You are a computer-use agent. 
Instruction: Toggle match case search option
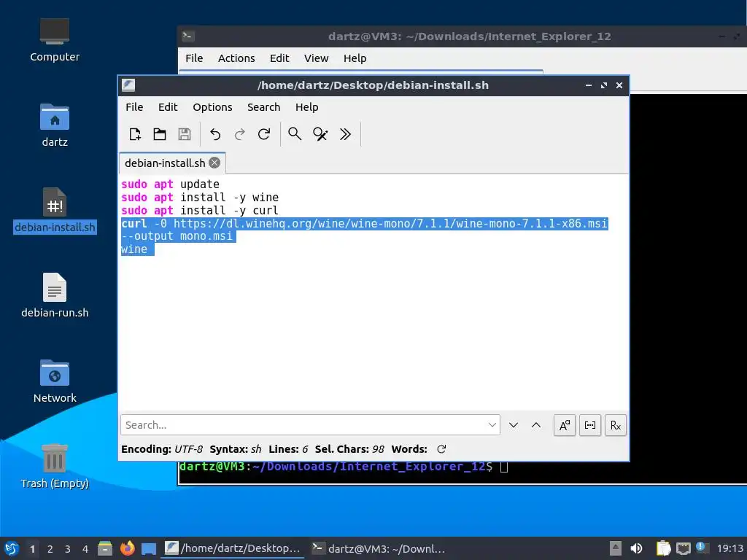tap(565, 425)
